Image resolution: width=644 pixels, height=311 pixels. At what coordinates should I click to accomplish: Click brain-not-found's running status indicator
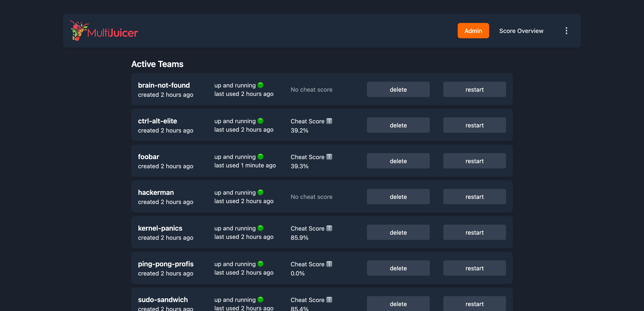coord(261,85)
